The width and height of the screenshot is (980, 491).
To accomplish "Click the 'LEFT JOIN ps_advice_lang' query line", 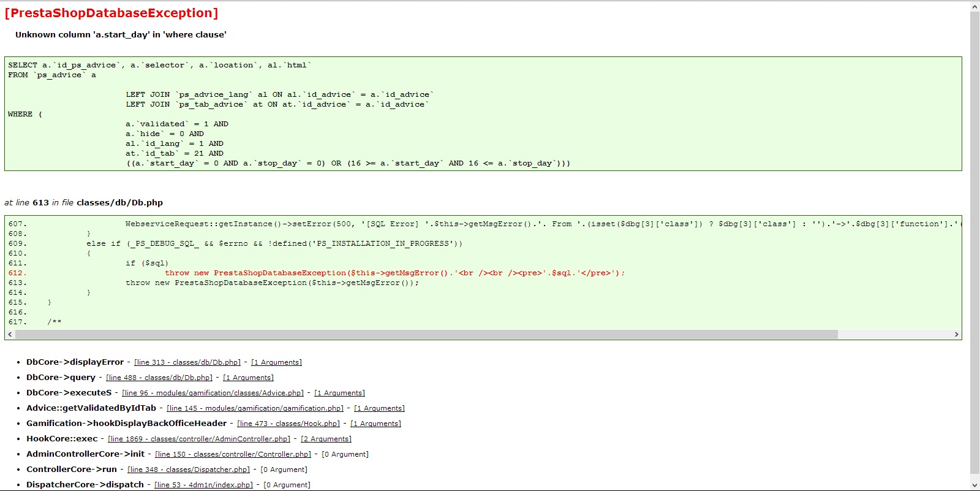I will 280,94.
